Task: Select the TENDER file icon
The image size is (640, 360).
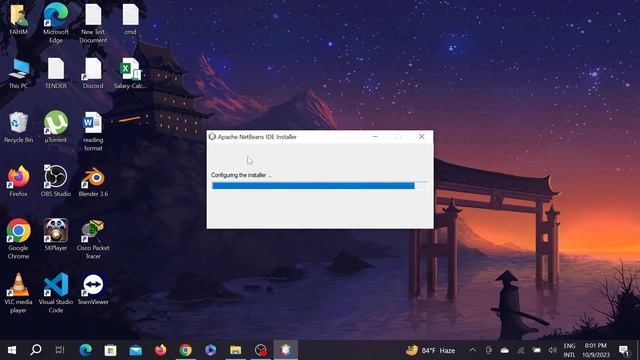Action: coord(56,74)
